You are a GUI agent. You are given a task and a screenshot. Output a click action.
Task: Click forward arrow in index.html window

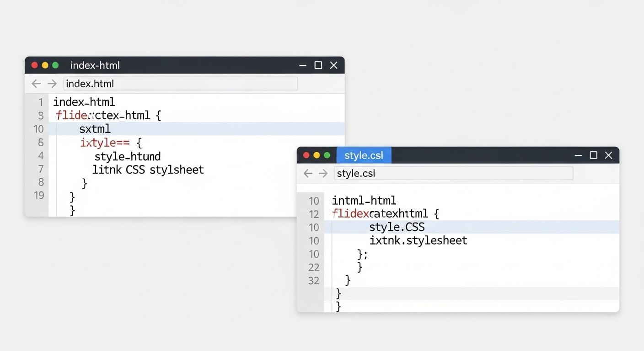point(52,84)
